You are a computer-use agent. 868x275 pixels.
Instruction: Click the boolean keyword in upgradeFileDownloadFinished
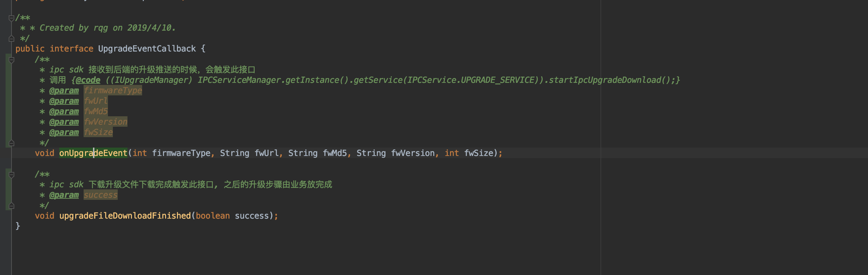(x=213, y=216)
